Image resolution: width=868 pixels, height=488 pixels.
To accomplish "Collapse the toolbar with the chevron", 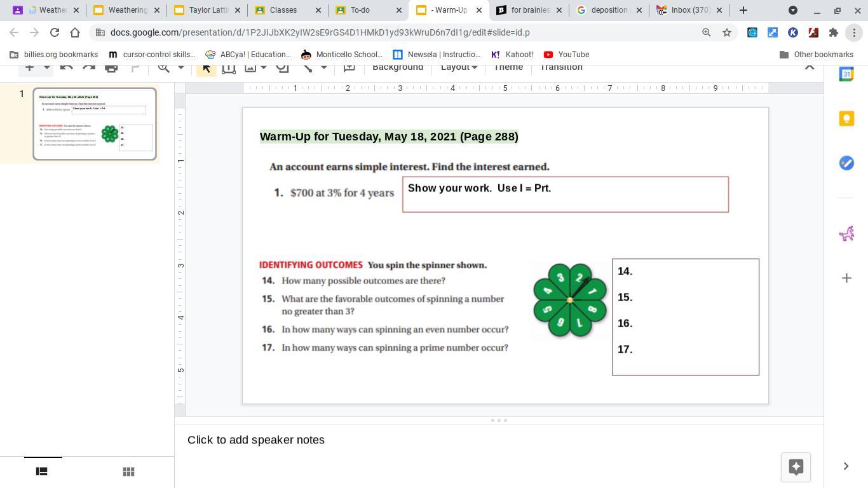I will tap(810, 67).
